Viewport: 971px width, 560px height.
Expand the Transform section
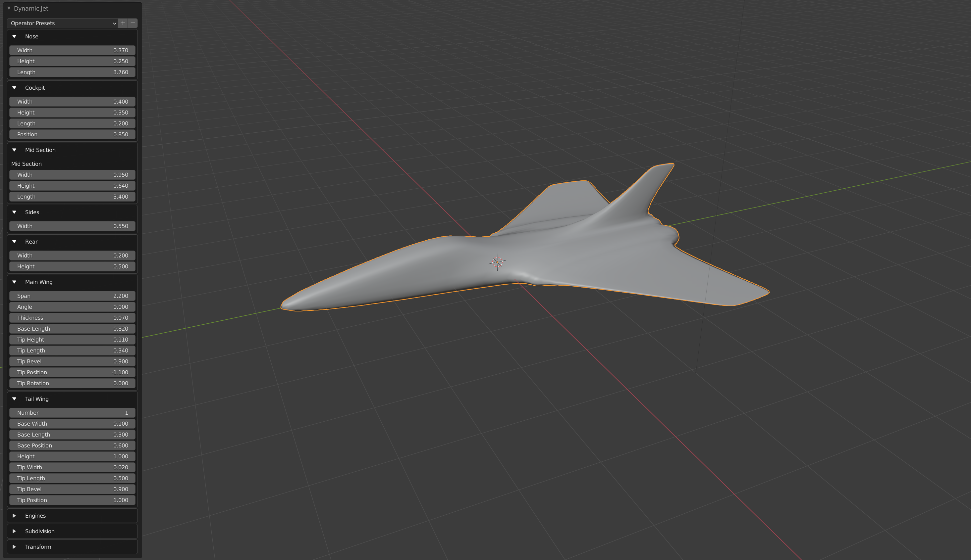[14, 547]
